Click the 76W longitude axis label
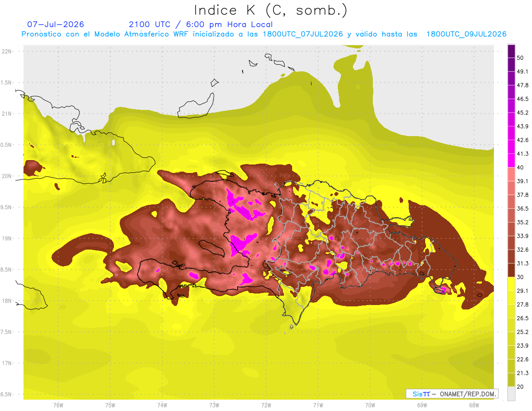This screenshot has width=532, height=411. 58,405
